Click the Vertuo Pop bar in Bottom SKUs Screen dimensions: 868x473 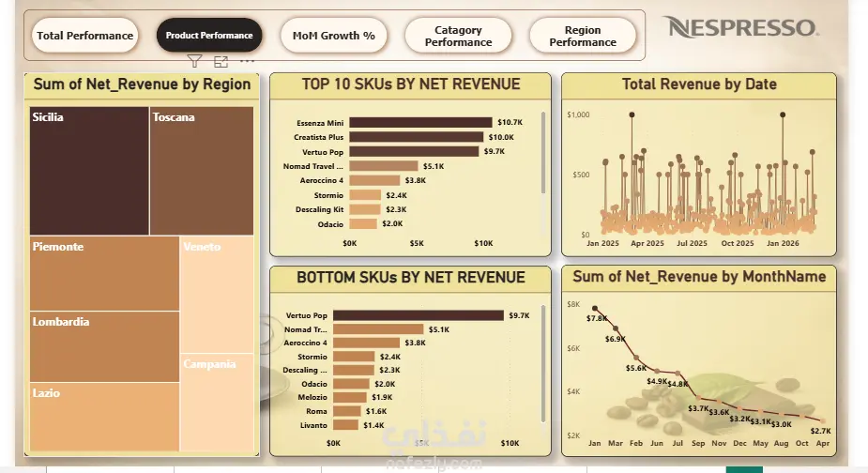[x=419, y=315]
